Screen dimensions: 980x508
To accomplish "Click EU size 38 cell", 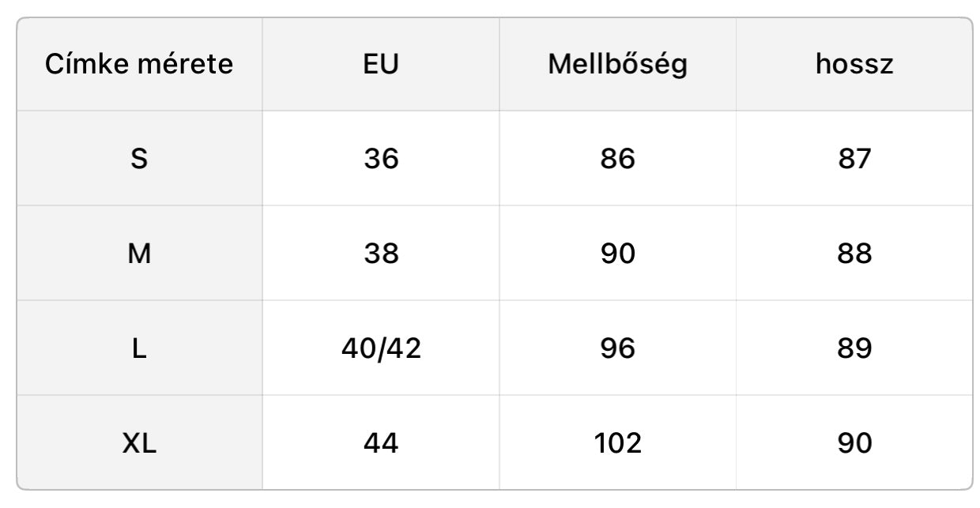I will (x=381, y=254).
